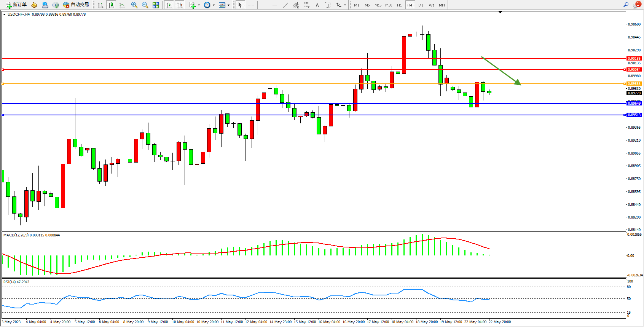Open the tile windows icon

[x=156, y=5]
